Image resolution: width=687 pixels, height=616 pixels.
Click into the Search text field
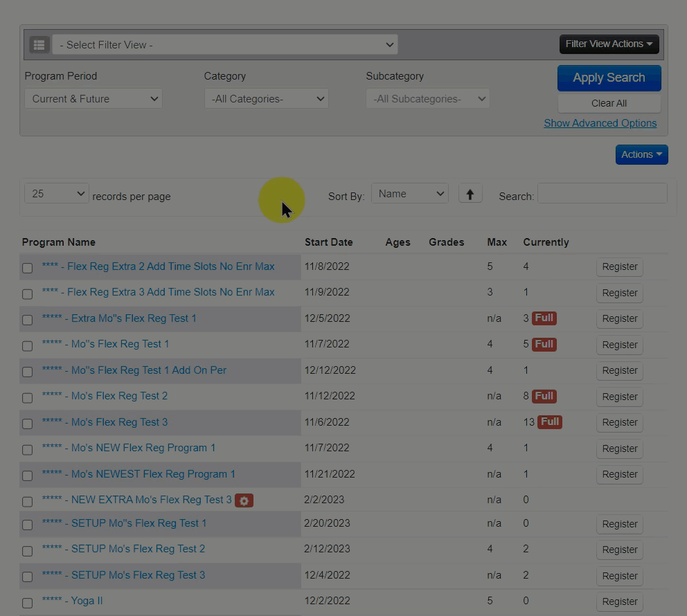[x=602, y=194]
